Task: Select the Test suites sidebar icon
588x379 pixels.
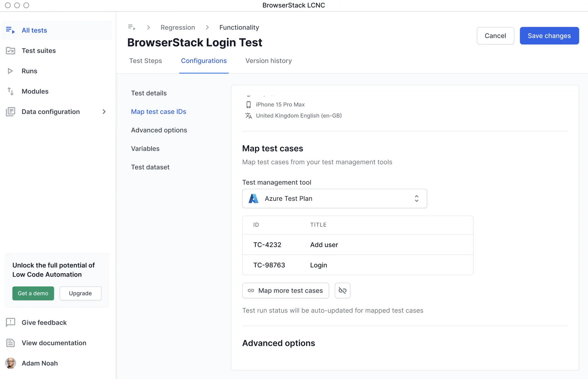Action: point(11,51)
